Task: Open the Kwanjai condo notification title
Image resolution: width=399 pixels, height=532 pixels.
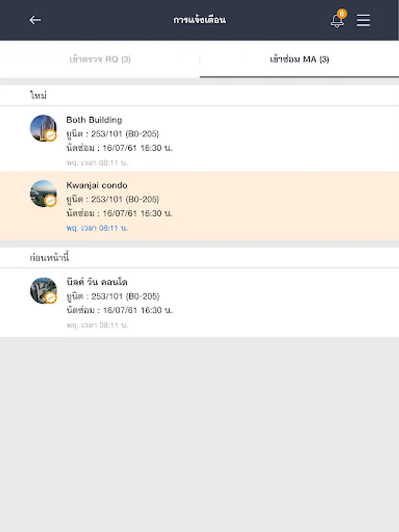Action: [x=96, y=185]
